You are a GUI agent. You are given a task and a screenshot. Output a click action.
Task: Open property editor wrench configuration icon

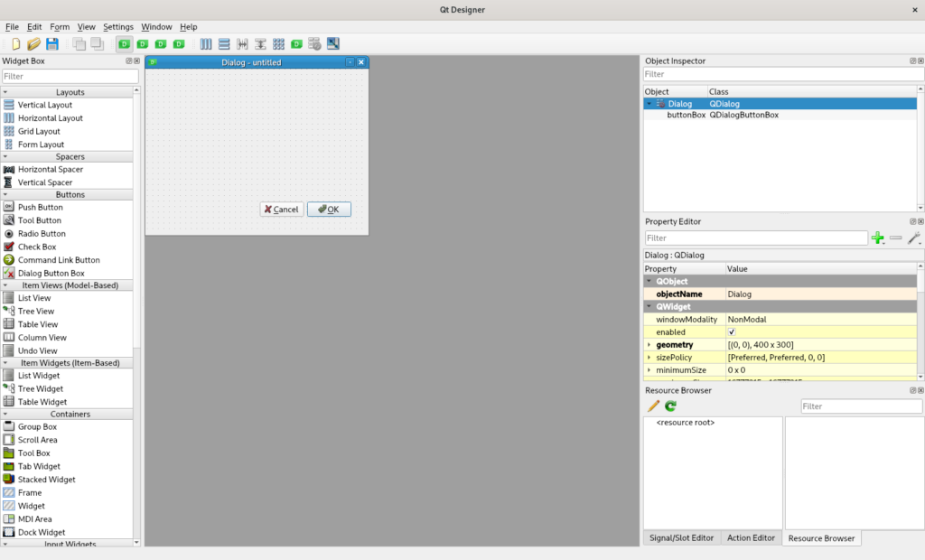914,238
